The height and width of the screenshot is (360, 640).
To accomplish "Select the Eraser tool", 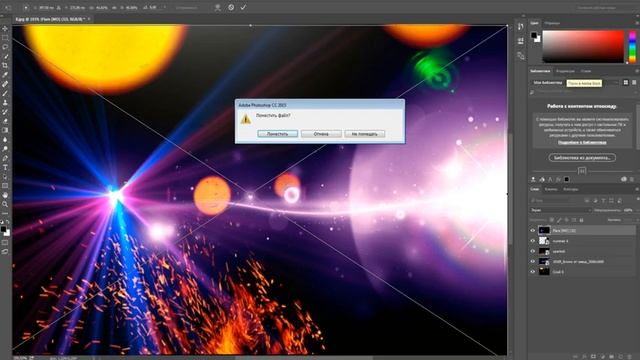I will [x=5, y=121].
